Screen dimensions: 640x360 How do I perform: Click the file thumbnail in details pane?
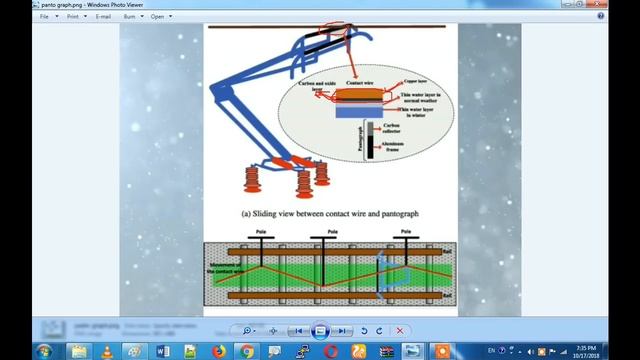53,330
